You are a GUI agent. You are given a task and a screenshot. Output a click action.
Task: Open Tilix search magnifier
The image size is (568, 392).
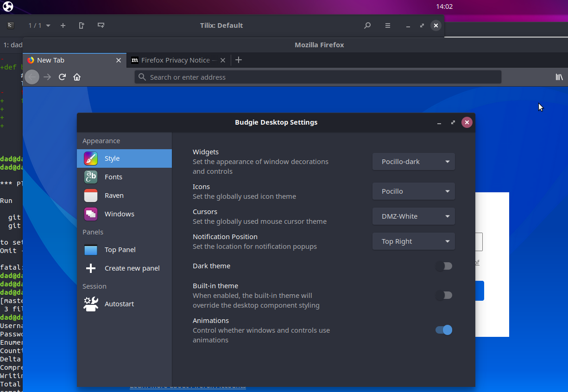point(367,25)
